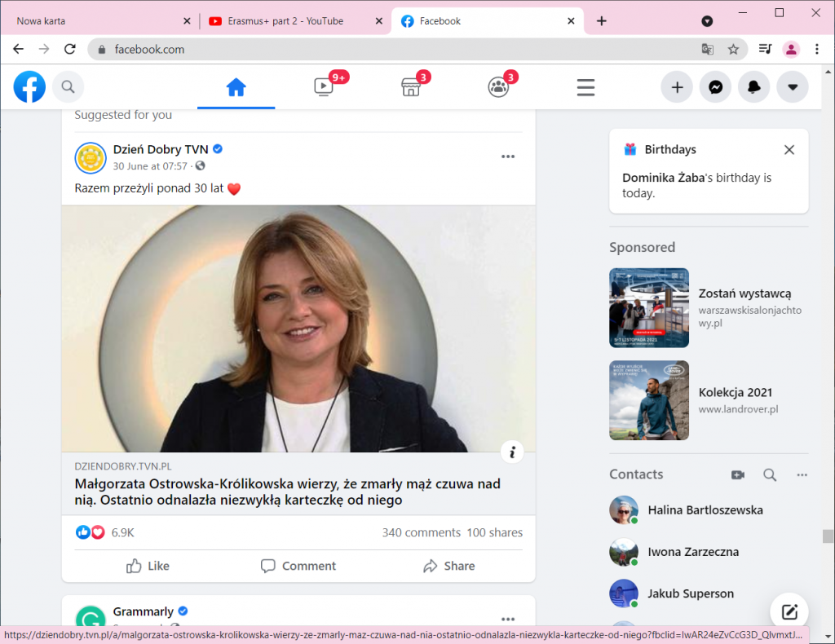Open the hamburger menu tab
The image size is (835, 644).
[x=585, y=86]
